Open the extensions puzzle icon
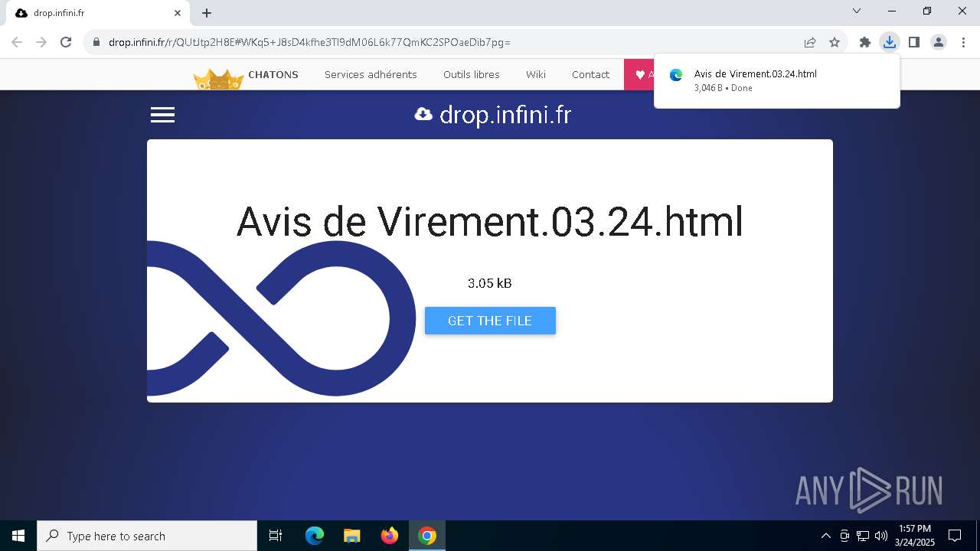This screenshot has width=980, height=551. pyautogui.click(x=865, y=42)
